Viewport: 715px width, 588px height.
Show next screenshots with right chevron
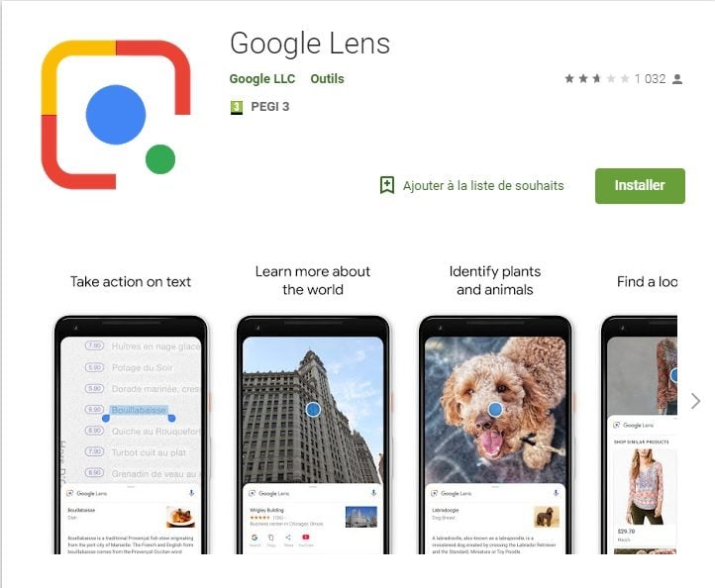[695, 401]
